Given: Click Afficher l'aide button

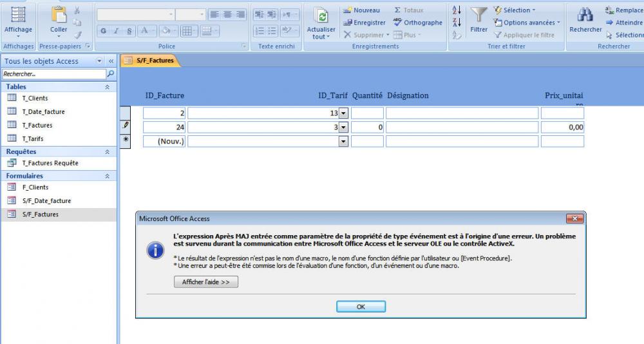Looking at the screenshot, I should pos(206,282).
